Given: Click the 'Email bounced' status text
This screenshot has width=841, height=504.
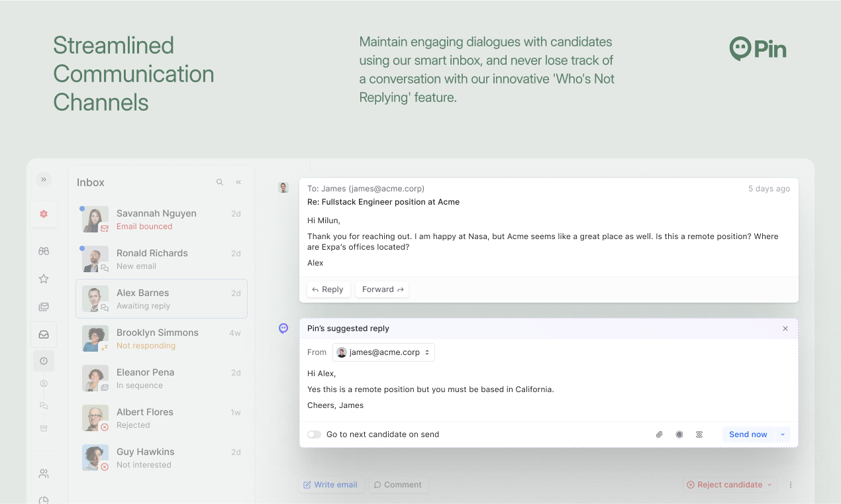Looking at the screenshot, I should 144,227.
